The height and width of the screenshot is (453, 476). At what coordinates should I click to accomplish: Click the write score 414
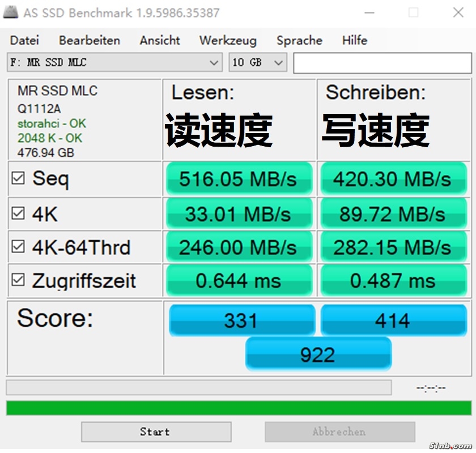point(394,320)
